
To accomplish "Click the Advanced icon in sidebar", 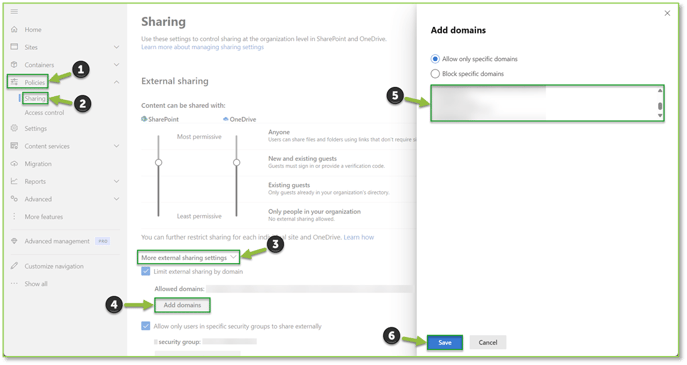I will pyautogui.click(x=14, y=198).
